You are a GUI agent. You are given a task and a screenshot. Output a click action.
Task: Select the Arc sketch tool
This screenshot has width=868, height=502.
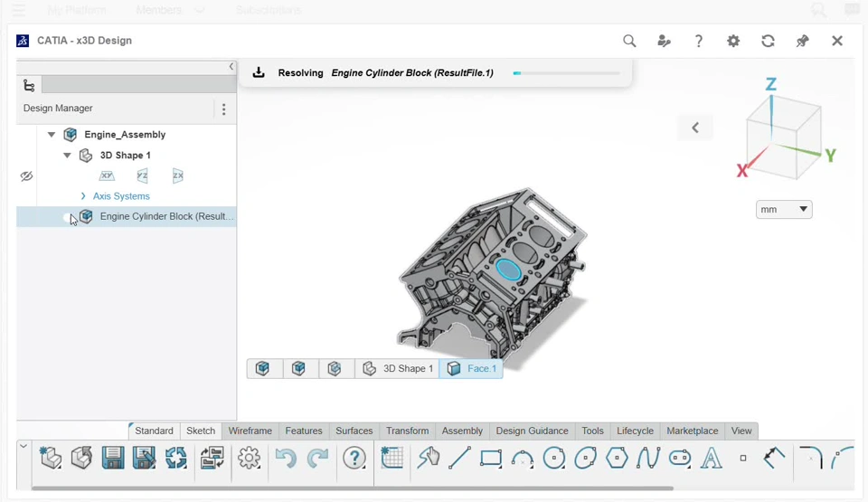pyautogui.click(x=523, y=459)
